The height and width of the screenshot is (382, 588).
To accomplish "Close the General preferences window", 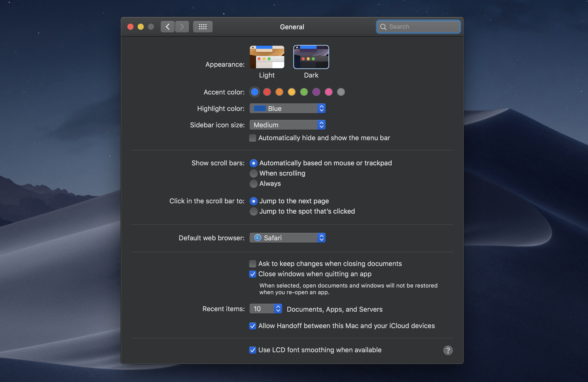I will (x=130, y=27).
